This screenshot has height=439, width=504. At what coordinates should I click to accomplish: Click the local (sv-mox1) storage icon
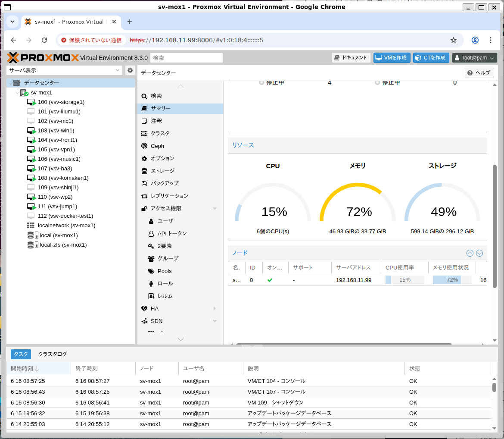point(33,235)
